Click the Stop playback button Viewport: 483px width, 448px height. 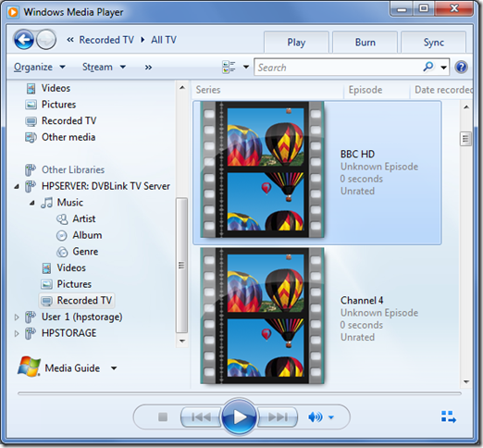(x=163, y=417)
